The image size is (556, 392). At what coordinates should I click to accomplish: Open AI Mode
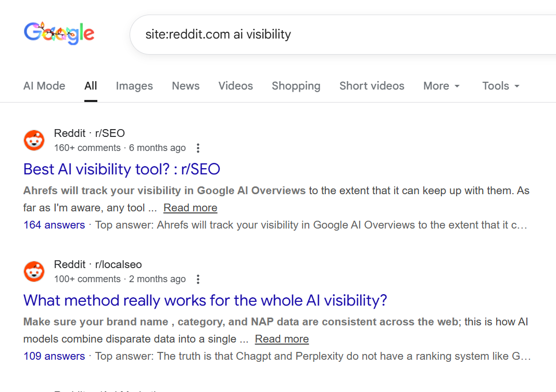44,85
